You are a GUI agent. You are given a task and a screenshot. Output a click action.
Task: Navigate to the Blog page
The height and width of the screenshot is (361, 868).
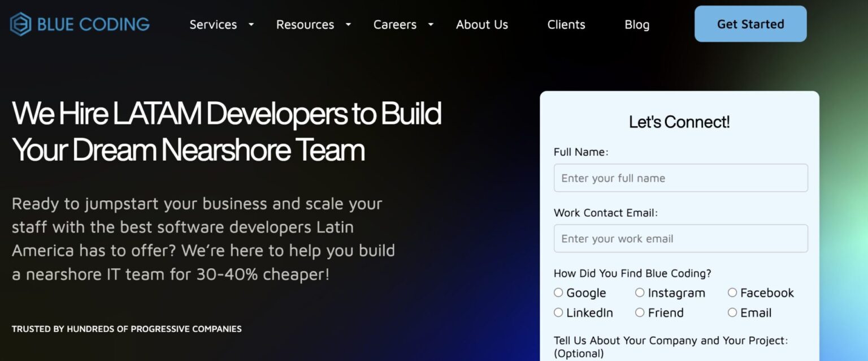point(637,25)
